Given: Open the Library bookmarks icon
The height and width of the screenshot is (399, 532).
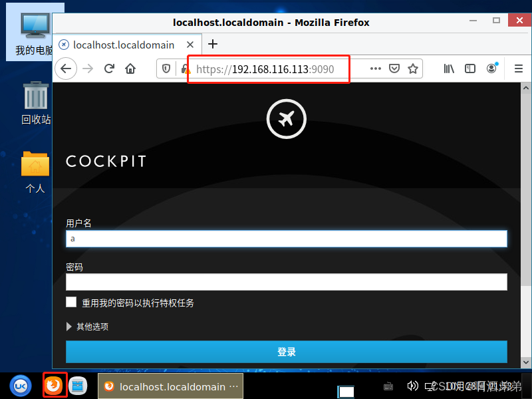Looking at the screenshot, I should point(449,69).
